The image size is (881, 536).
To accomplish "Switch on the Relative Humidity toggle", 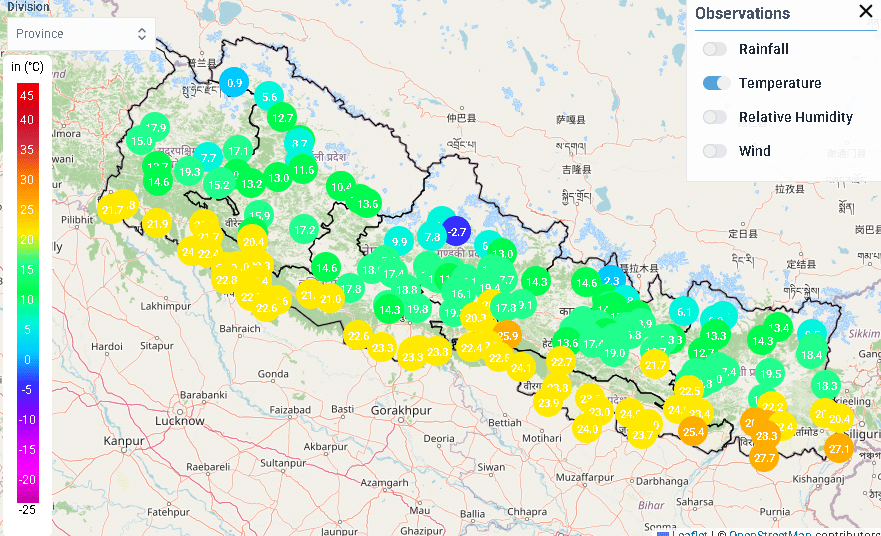I will click(x=715, y=117).
